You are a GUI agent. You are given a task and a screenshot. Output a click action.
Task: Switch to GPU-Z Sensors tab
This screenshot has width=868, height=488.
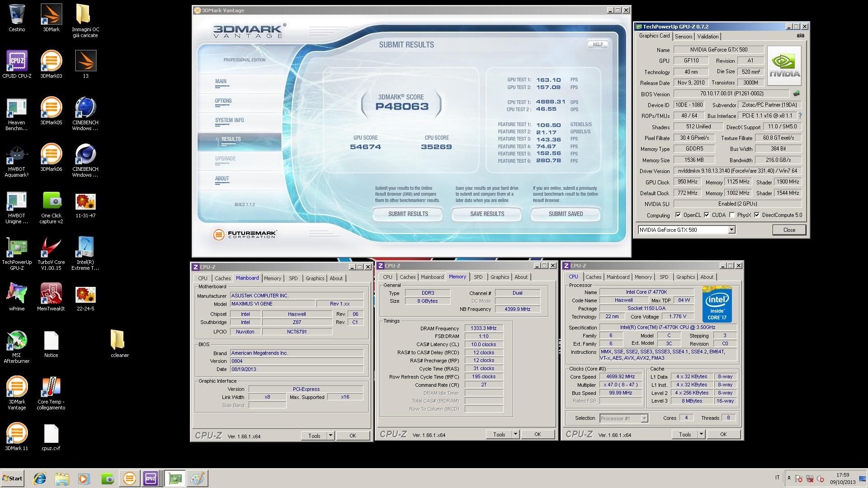pos(684,37)
